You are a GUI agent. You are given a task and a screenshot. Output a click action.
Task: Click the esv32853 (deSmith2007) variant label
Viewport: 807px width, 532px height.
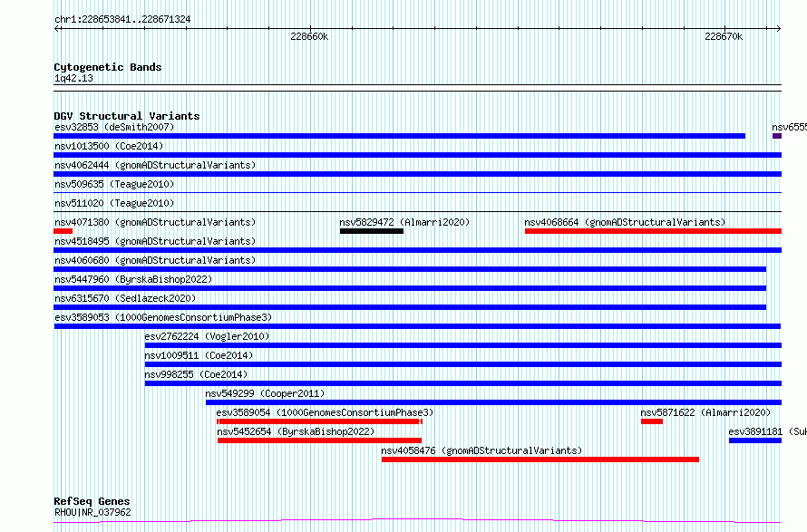[x=114, y=127]
